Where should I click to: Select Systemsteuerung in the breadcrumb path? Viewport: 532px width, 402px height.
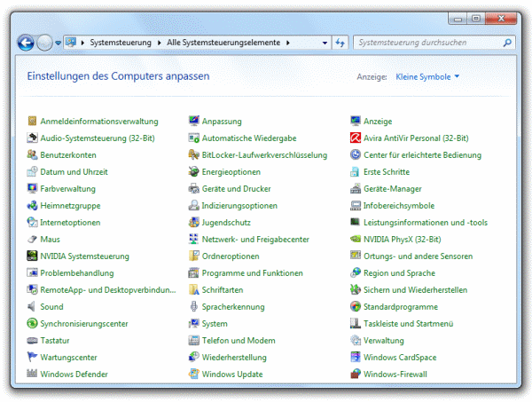pyautogui.click(x=122, y=43)
